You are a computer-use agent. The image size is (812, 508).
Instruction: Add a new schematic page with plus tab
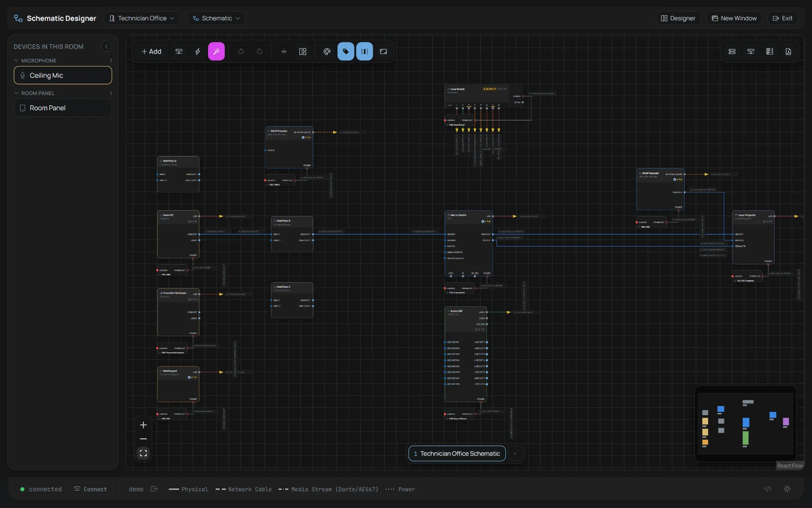pyautogui.click(x=515, y=454)
